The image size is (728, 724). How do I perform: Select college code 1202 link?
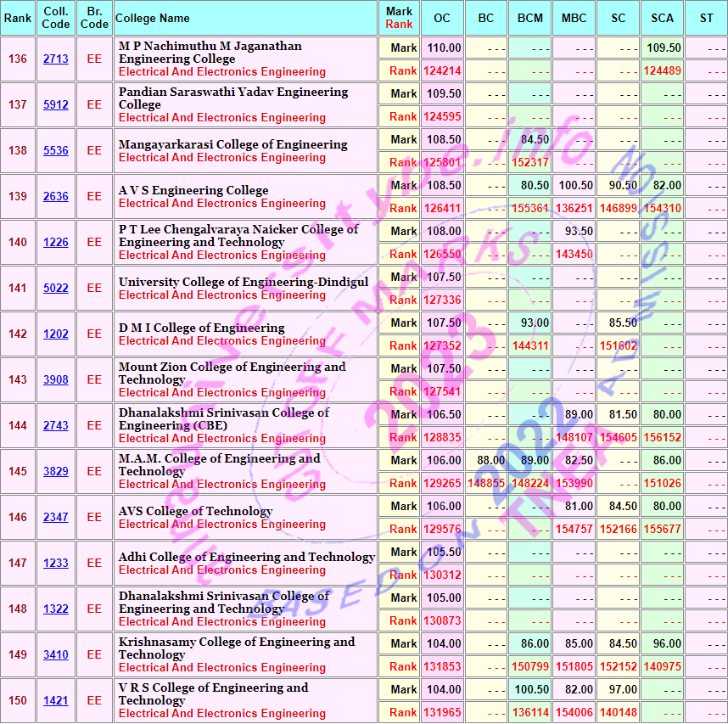[56, 334]
